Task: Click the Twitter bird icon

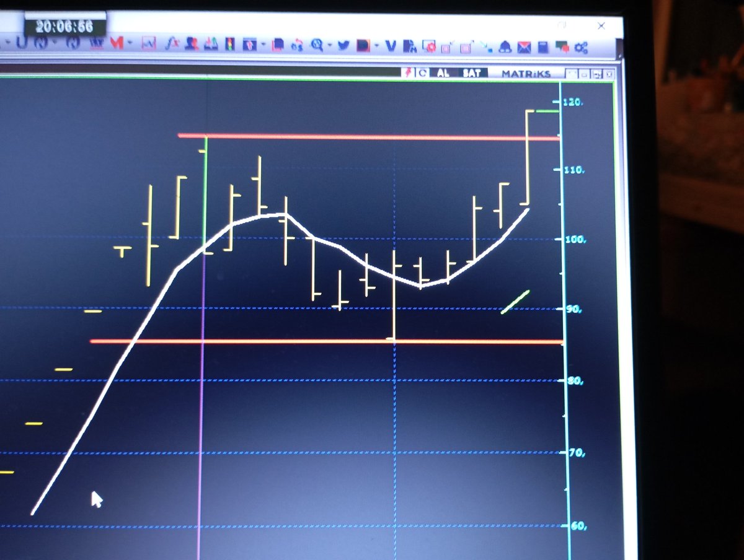Action: (x=344, y=45)
